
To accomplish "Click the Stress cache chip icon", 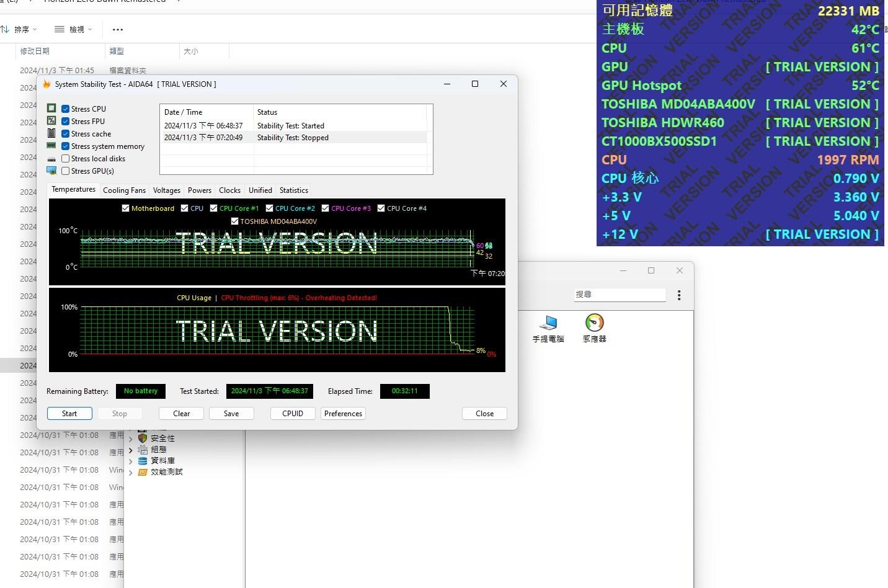I will pos(51,133).
